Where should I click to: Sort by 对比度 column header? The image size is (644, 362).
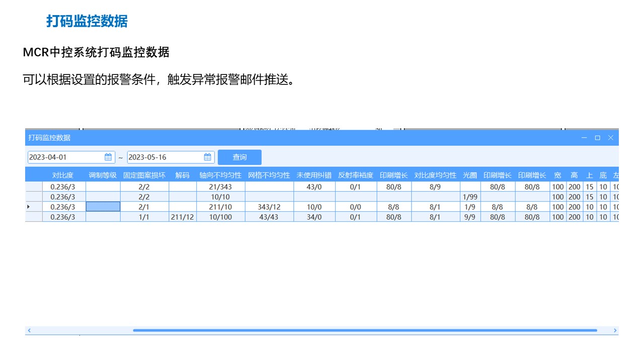point(63,175)
